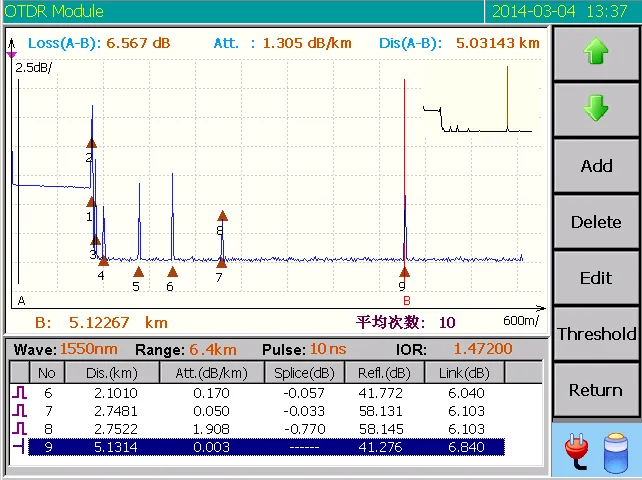Image resolution: width=642 pixels, height=480 pixels.
Task: Select row 7 in event table
Action: point(260,411)
